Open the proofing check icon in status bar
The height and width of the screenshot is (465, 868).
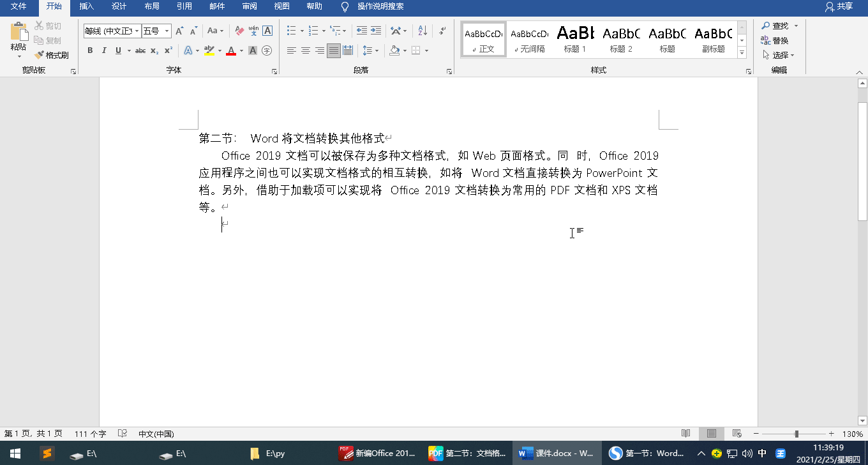(123, 434)
